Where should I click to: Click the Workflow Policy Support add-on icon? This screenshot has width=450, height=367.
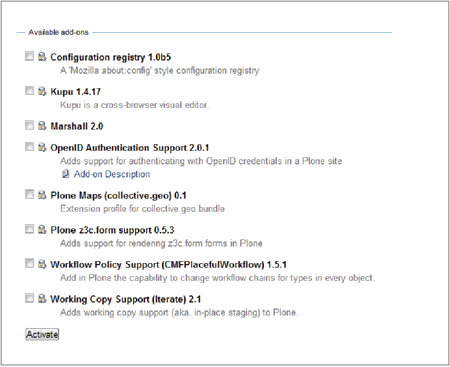(42, 264)
